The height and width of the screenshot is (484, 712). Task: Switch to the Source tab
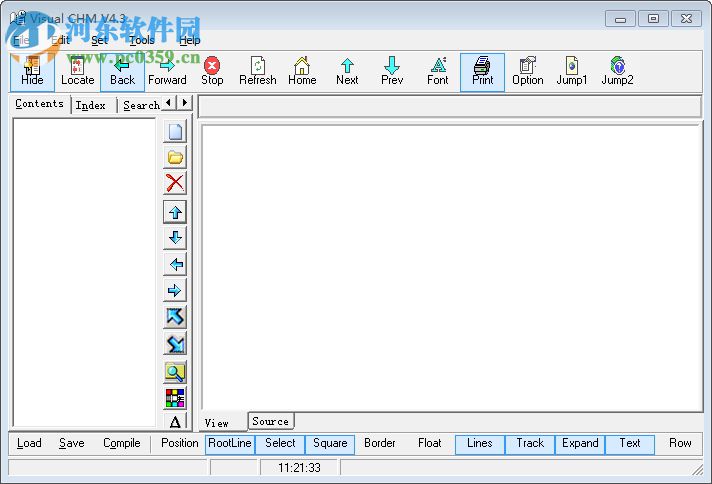(x=271, y=421)
